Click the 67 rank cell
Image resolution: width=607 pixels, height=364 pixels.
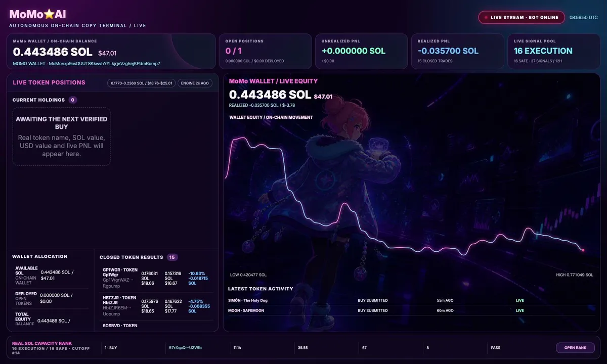pos(364,348)
